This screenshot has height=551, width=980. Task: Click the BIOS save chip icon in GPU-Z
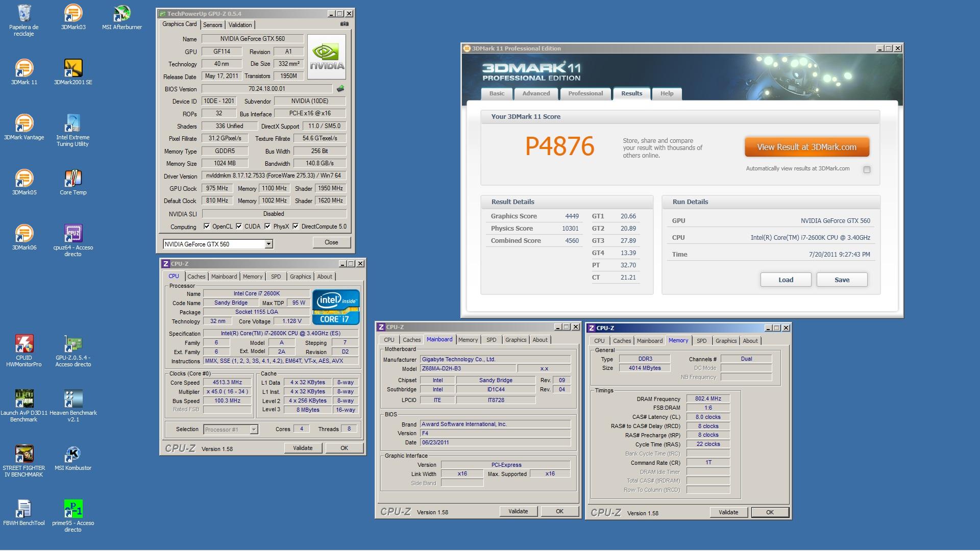coord(340,89)
